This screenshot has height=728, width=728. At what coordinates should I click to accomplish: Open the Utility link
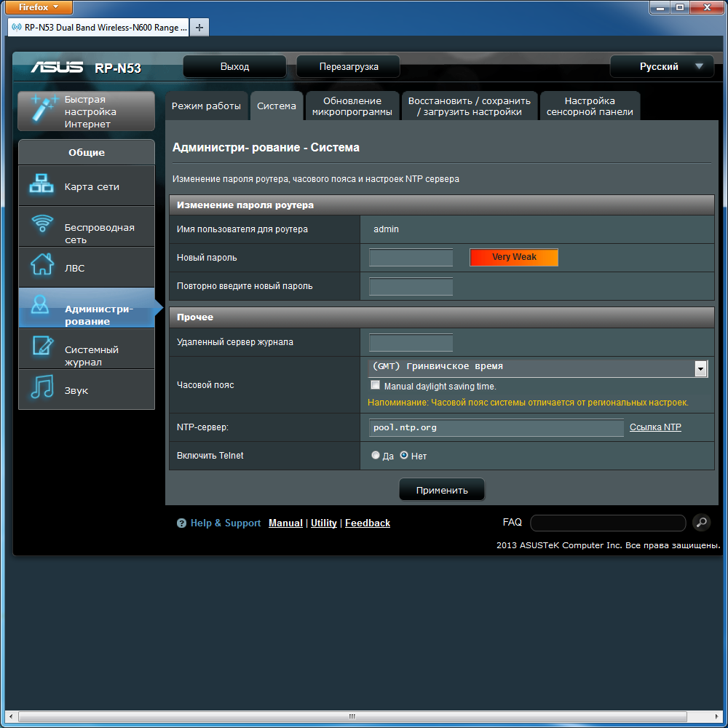pyautogui.click(x=324, y=523)
